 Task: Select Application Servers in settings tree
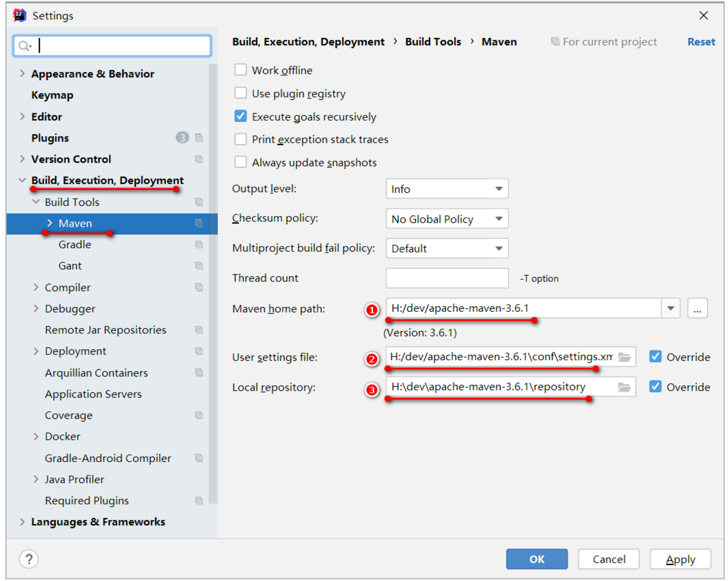pyautogui.click(x=93, y=394)
